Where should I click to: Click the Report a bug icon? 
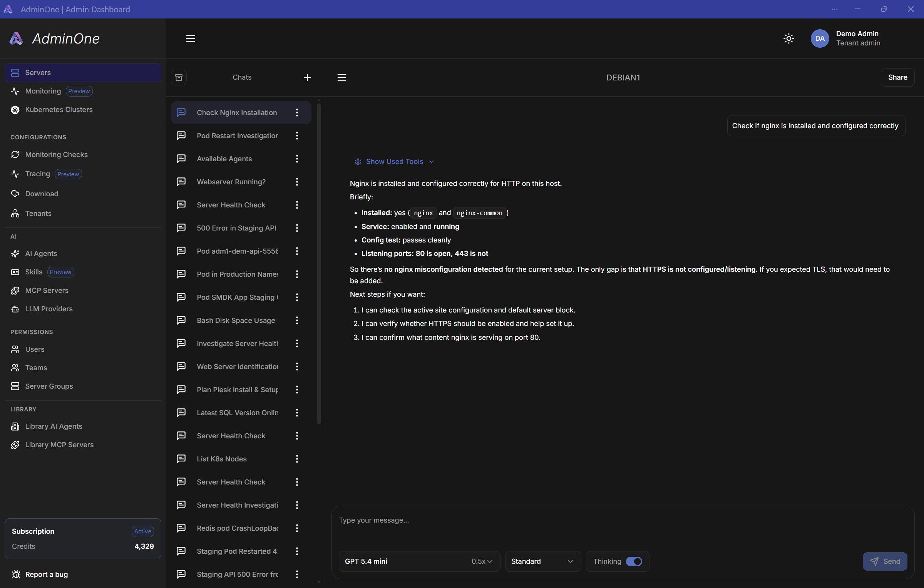tap(16, 575)
